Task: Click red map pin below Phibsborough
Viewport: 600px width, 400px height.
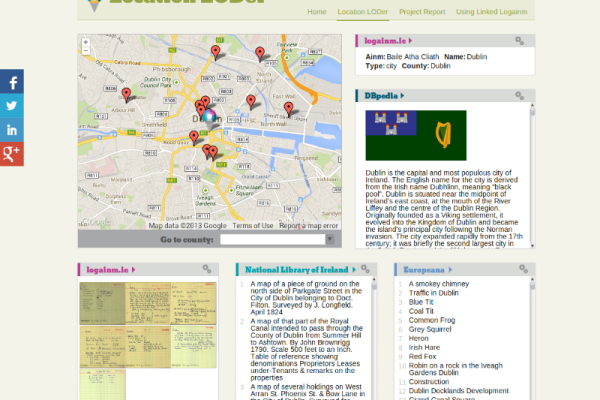Action: [216, 52]
